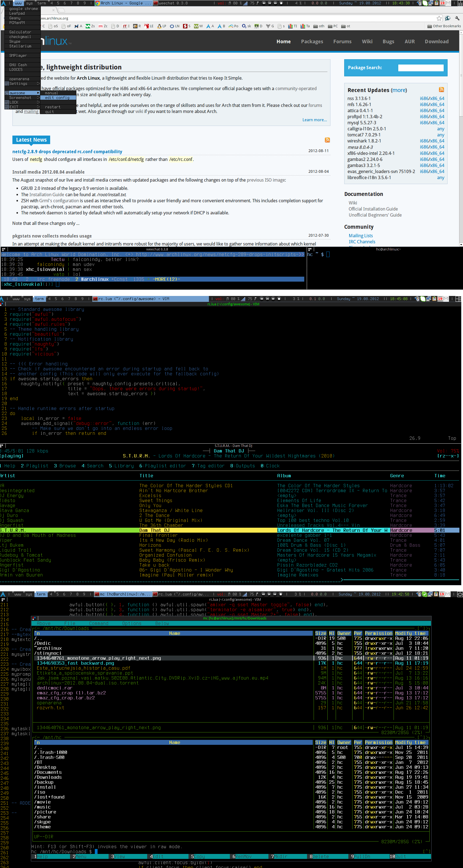The height and width of the screenshot is (868, 463).
Task: Select 'edit config' in the awesome submenu
Action: (x=58, y=98)
